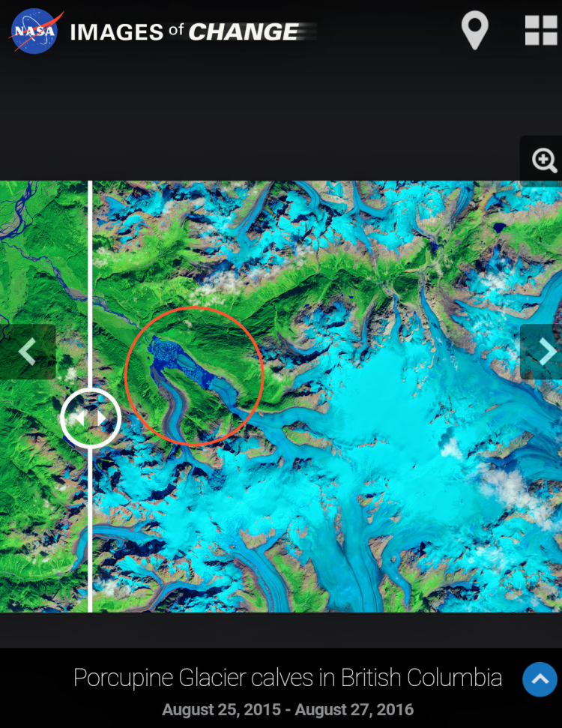Click the August 25, 2015 date text

tap(221, 709)
